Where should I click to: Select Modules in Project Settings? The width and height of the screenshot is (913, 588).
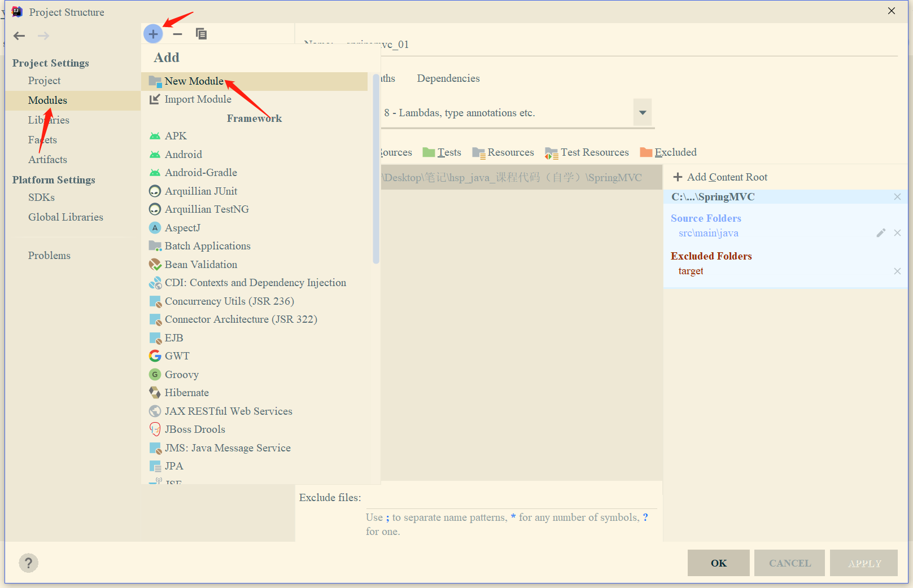73,100
